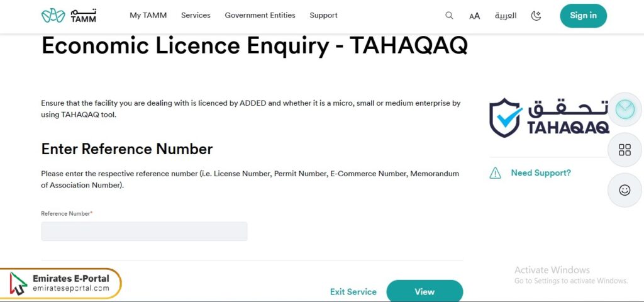Open the Services menu
This screenshot has width=644, height=302.
pos(196,15)
